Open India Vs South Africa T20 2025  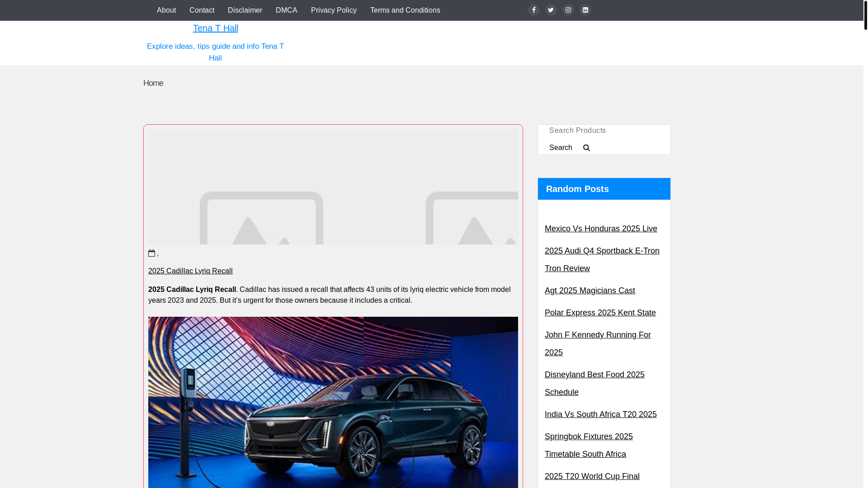point(601,414)
